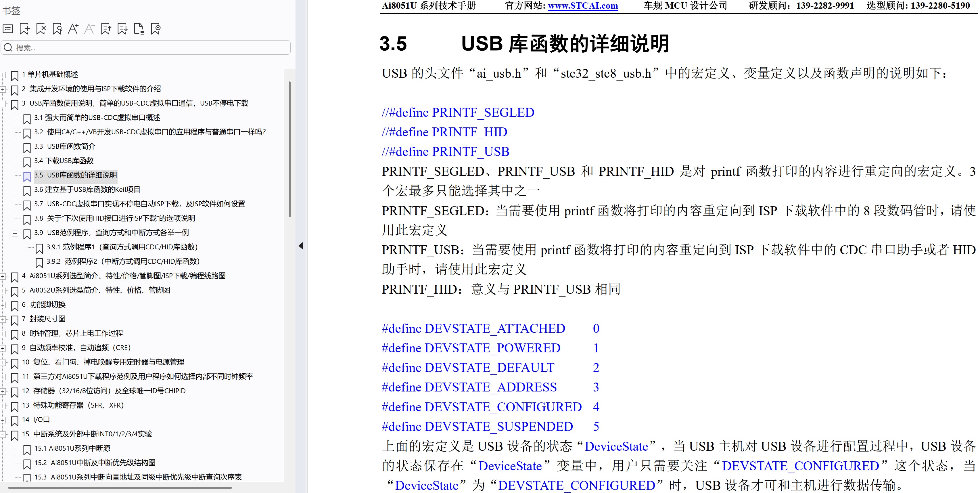This screenshot has height=493, width=980.
Task: Click the bookmark panel vertical scrollbar
Action: click(289, 149)
